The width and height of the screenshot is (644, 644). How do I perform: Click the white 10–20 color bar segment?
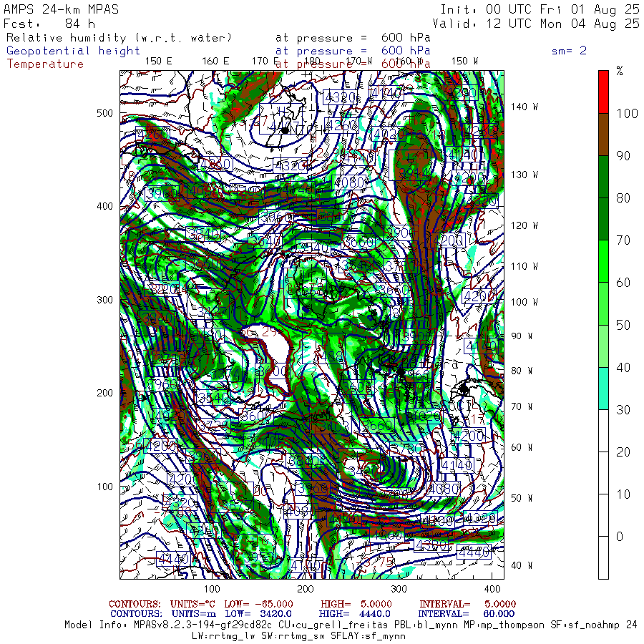pyautogui.click(x=603, y=473)
